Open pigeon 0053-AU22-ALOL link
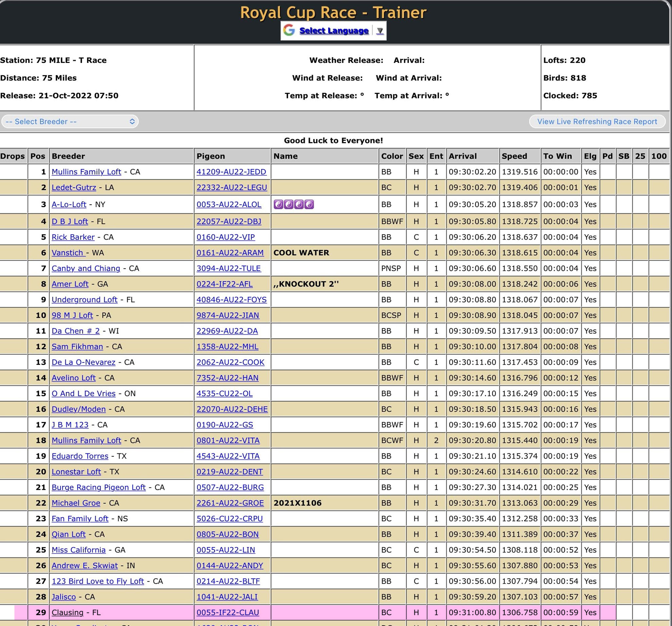672x626 pixels. (229, 204)
